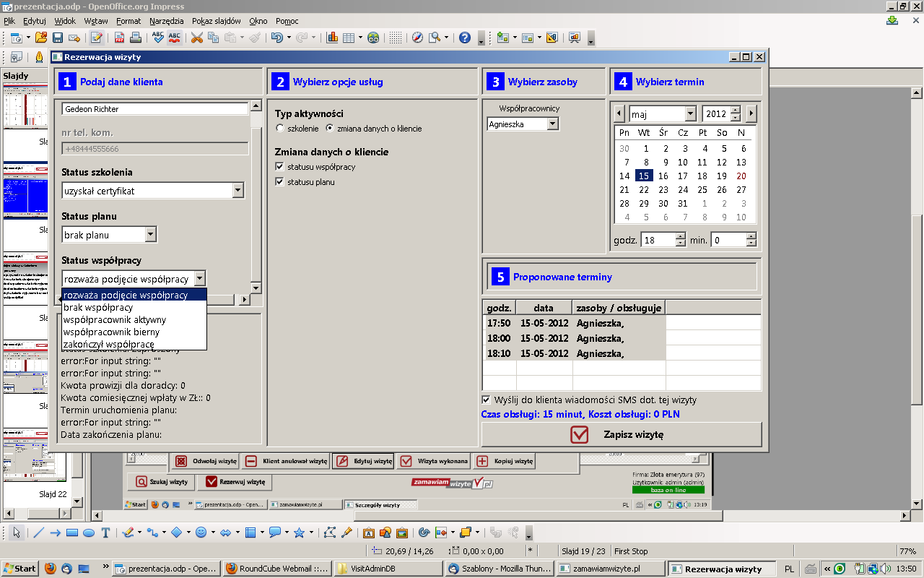Send document as e-mail icon

pyautogui.click(x=74, y=38)
